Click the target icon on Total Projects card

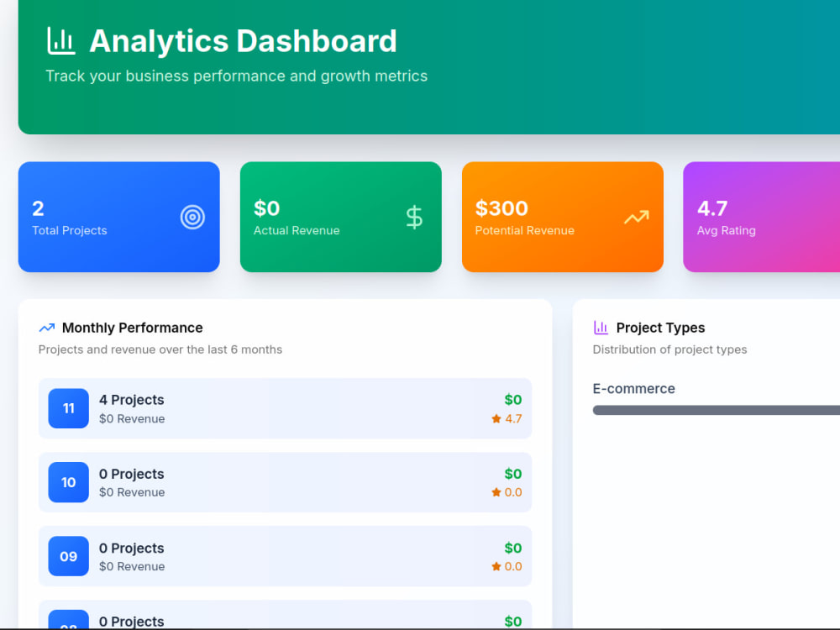[192, 217]
